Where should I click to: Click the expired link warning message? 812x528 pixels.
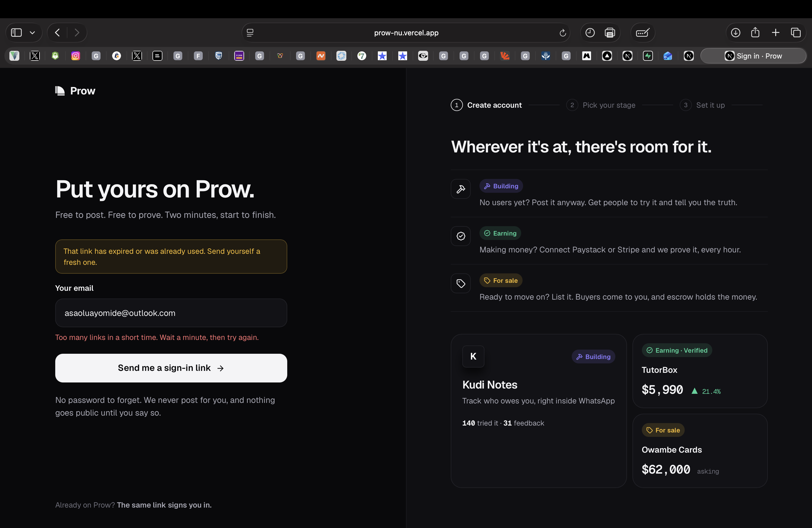[171, 257]
